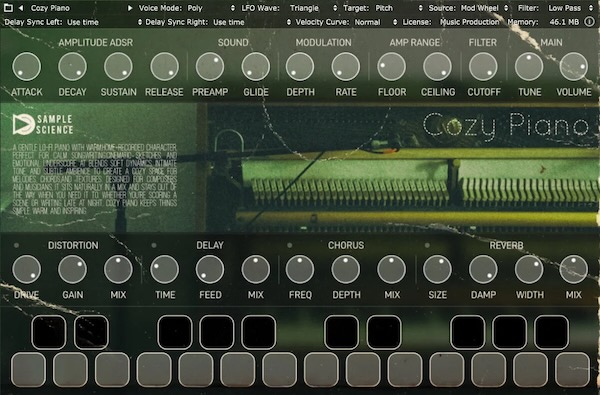Click the Delay Time knob

[165, 269]
